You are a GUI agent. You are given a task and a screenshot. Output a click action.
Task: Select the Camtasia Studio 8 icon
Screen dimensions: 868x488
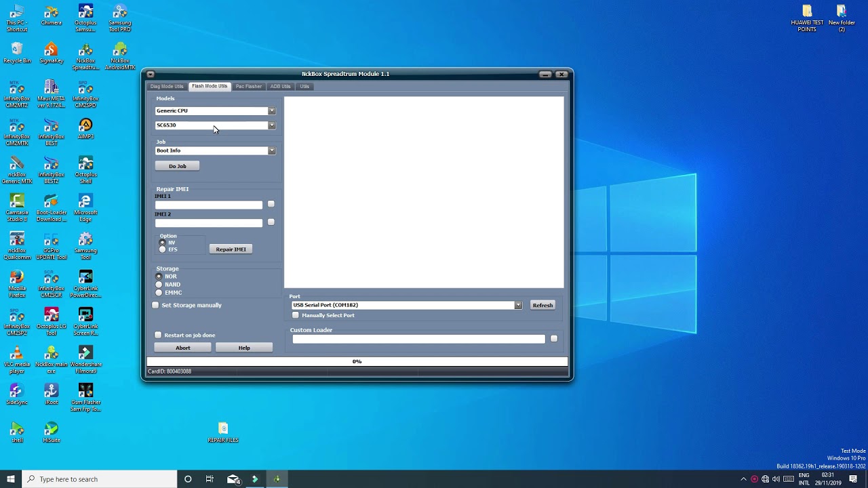coord(17,208)
